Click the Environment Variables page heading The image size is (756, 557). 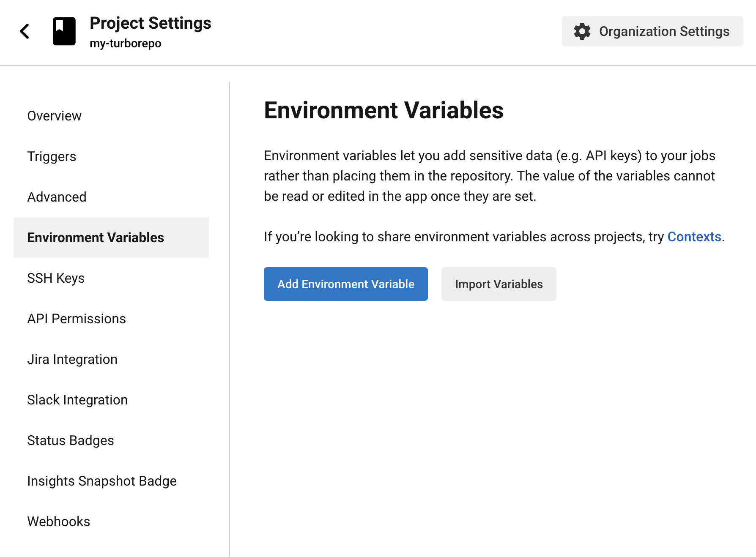point(383,111)
